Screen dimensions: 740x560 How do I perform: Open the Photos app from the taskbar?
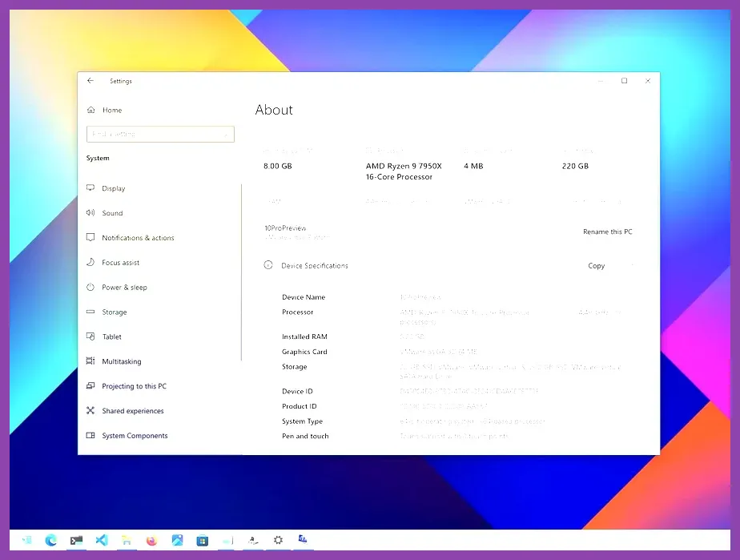[178, 540]
